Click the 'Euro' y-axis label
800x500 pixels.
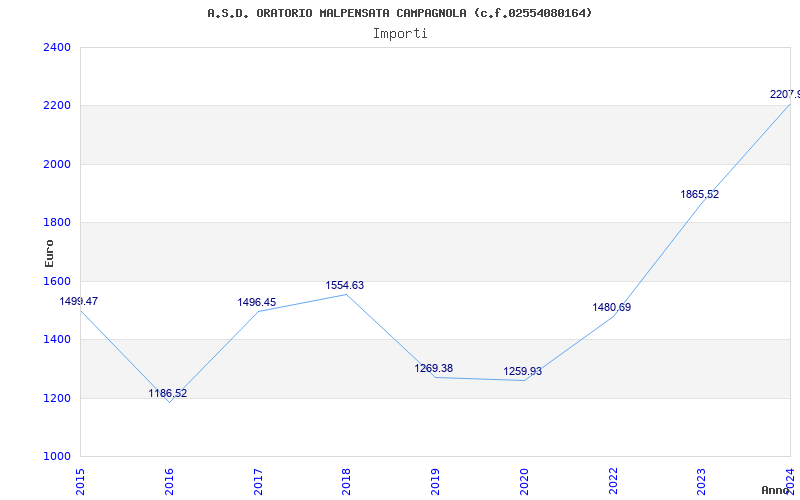pos(49,253)
